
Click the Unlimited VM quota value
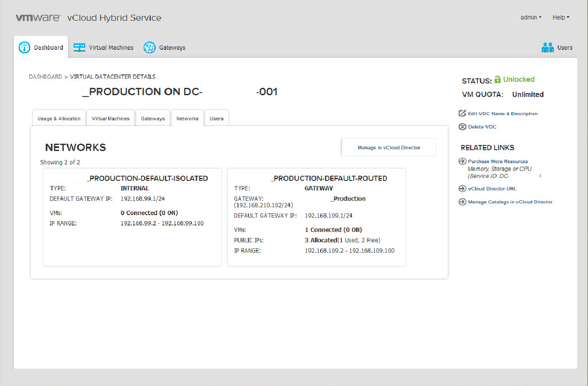[x=528, y=94]
